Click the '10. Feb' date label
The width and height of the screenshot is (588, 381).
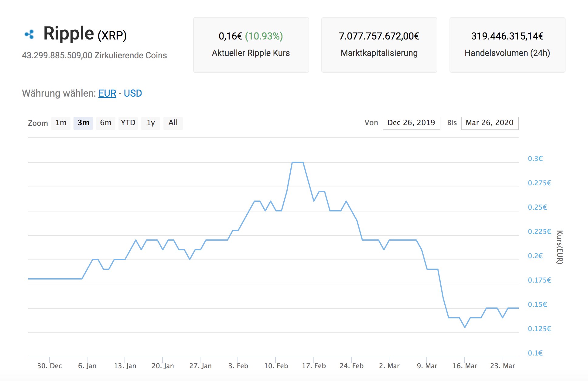(276, 366)
